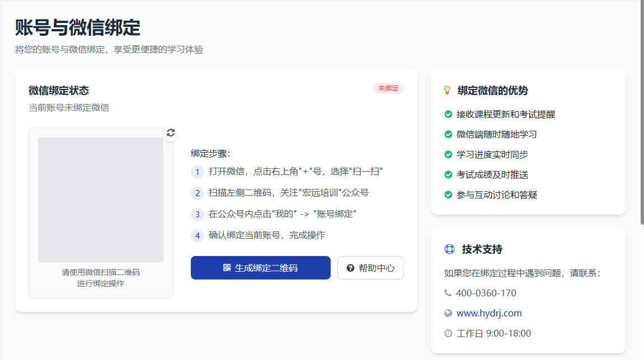The height and width of the screenshot is (360, 644).
Task: Click the phone icon next to 400-0360-170
Action: pyautogui.click(x=448, y=293)
